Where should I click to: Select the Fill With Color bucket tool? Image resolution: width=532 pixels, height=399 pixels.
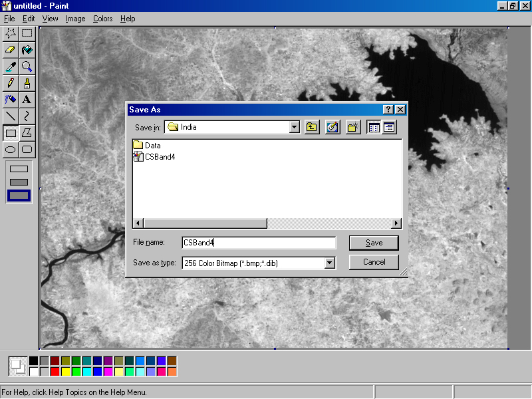click(27, 49)
